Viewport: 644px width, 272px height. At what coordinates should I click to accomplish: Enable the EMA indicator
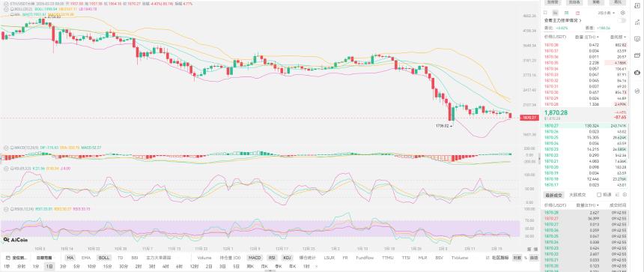click(x=85, y=258)
